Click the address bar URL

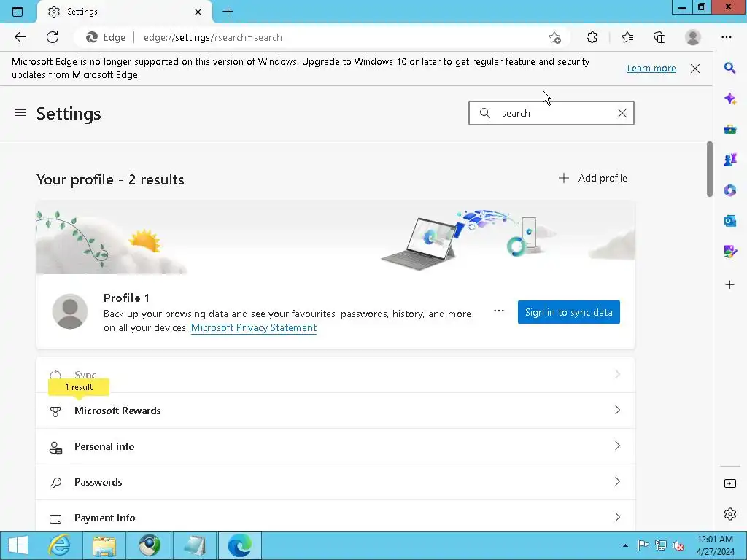coord(213,38)
